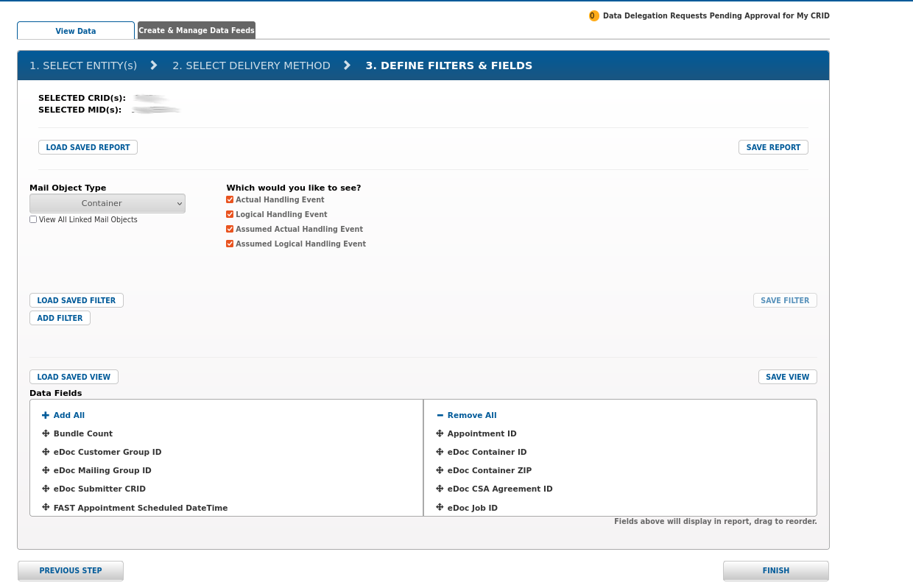Click move icon for eDoc Job ID

440,508
